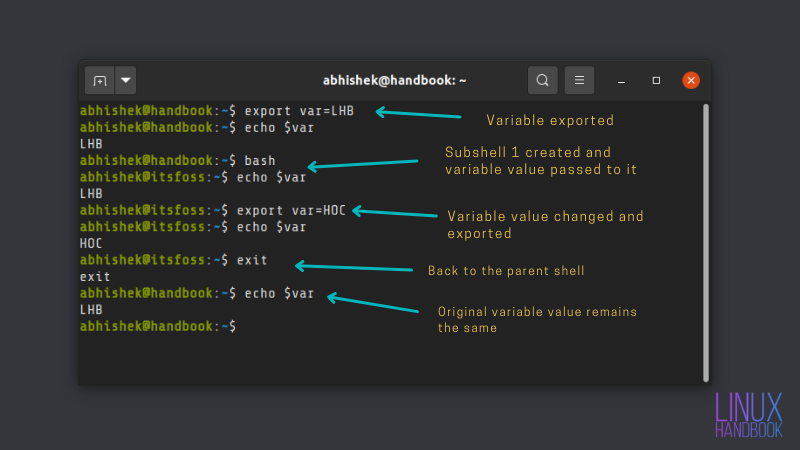Click the HOC output line
800x450 pixels.
(91, 243)
